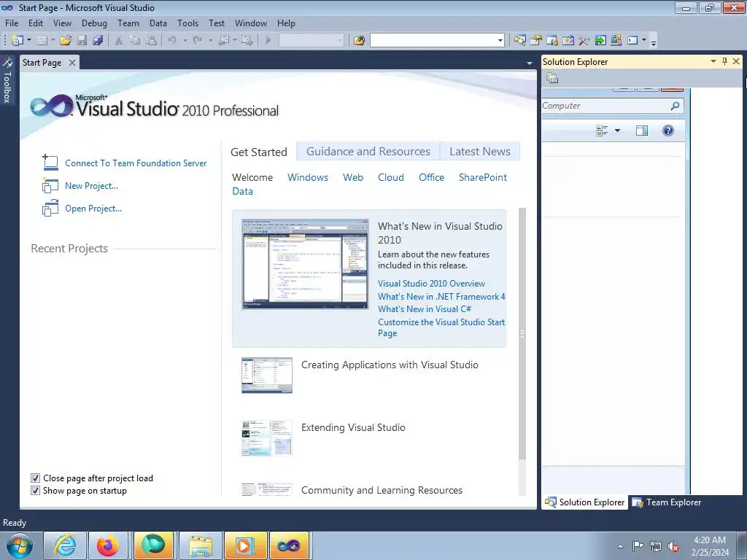Open What's New in Visual C# link
Screen dimensions: 747x560
[x=425, y=309]
